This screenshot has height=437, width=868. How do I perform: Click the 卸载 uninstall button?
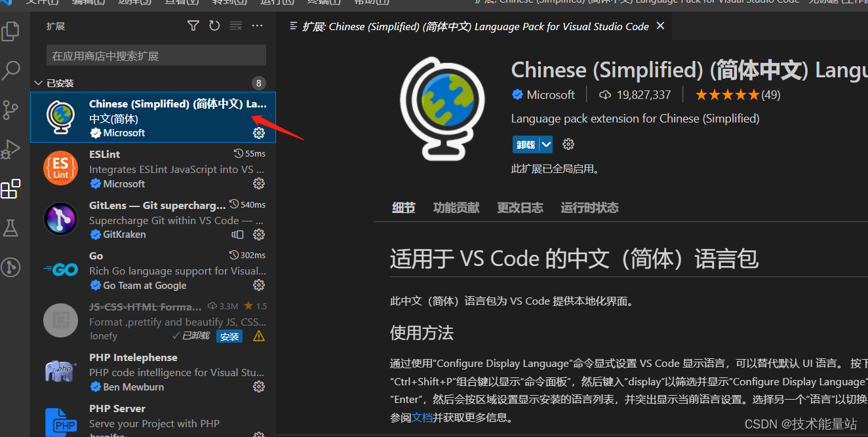(525, 144)
